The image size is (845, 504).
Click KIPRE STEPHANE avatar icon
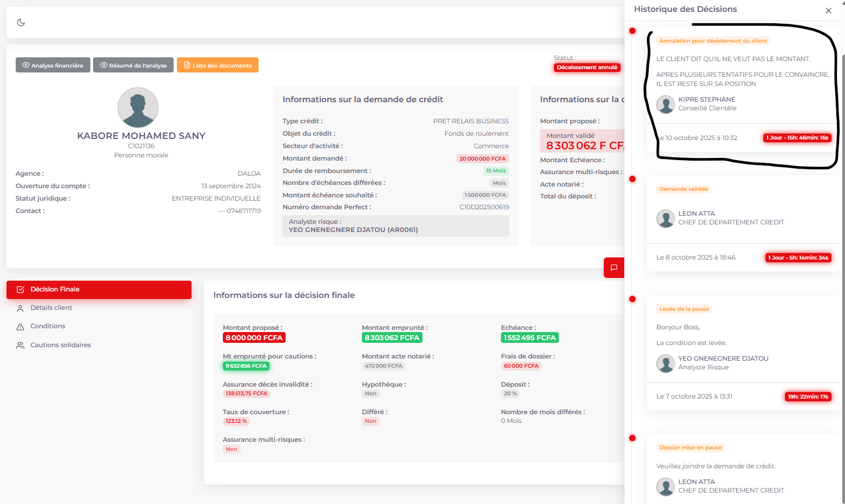(665, 104)
